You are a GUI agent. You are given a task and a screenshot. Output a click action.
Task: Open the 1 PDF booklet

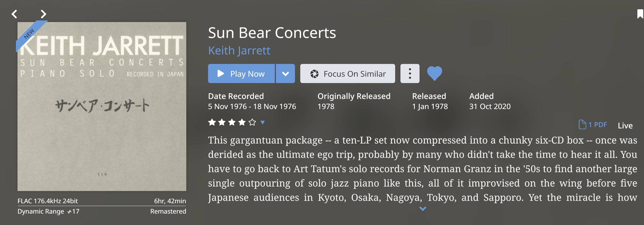click(x=593, y=125)
